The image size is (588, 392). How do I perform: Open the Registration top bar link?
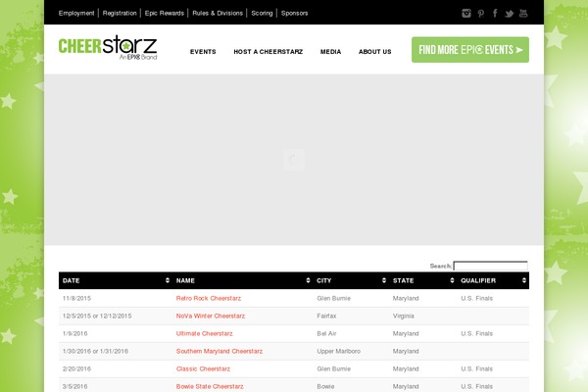pyautogui.click(x=120, y=13)
